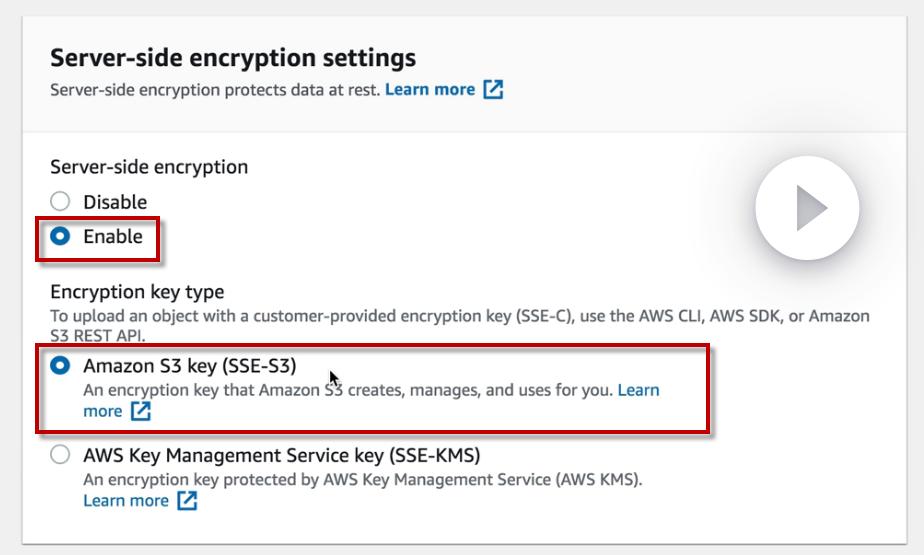This screenshot has height=555, width=924.
Task: Click the Server-side encryption section label
Action: pyautogui.click(x=149, y=167)
